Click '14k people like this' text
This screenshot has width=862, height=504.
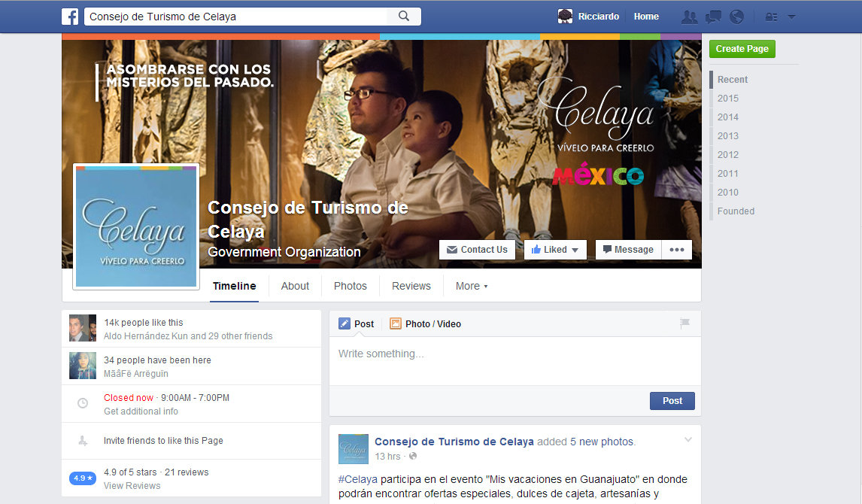[144, 323]
